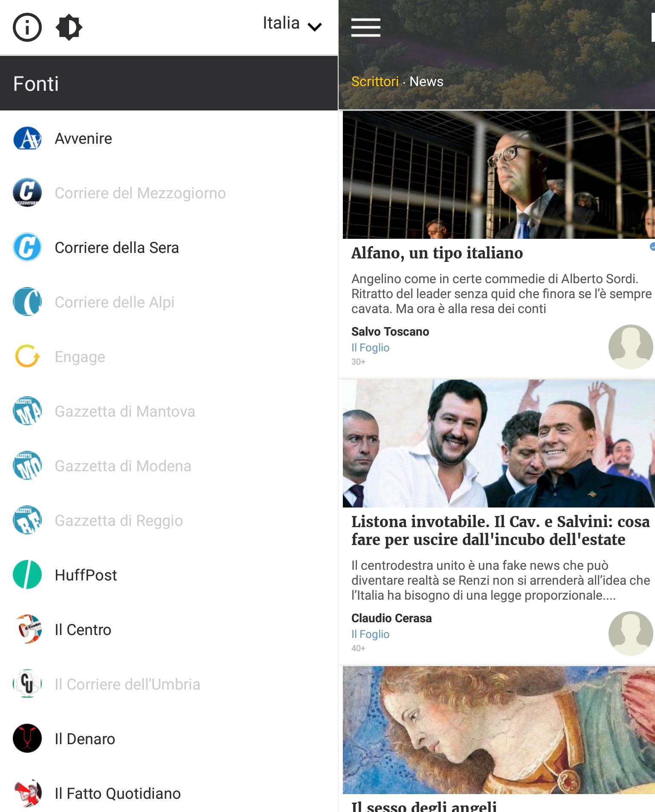The image size is (655, 812).
Task: Open the Il Foglio link under Salvo Toscano
Action: coord(370,348)
